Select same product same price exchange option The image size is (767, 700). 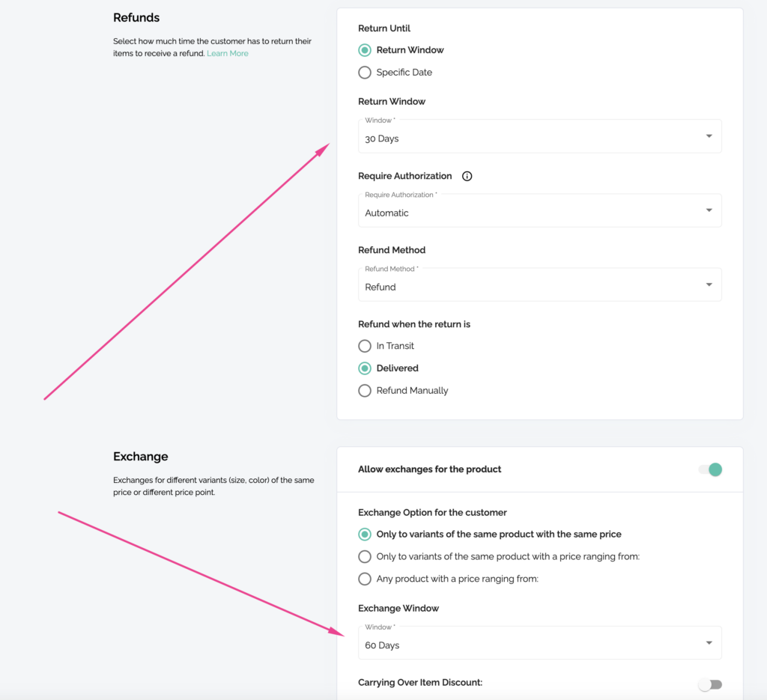click(365, 535)
